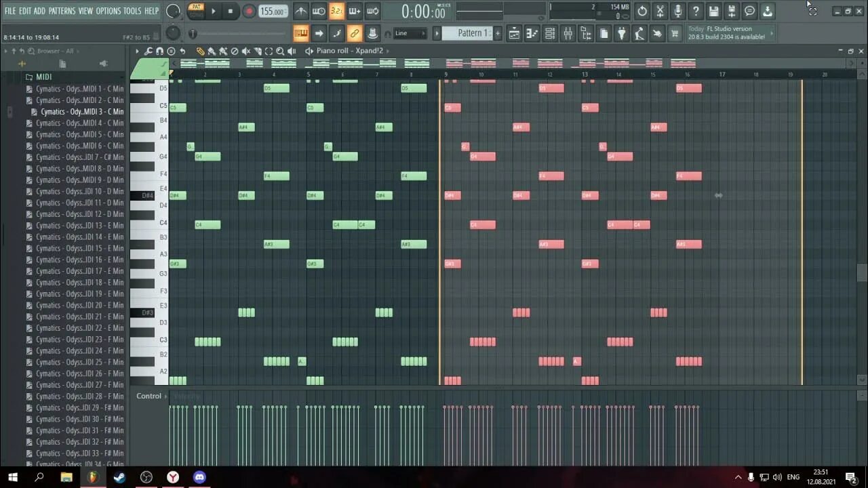Toggle the piano roll snap magnet
Viewport: 868px width, 488px height.
click(159, 51)
